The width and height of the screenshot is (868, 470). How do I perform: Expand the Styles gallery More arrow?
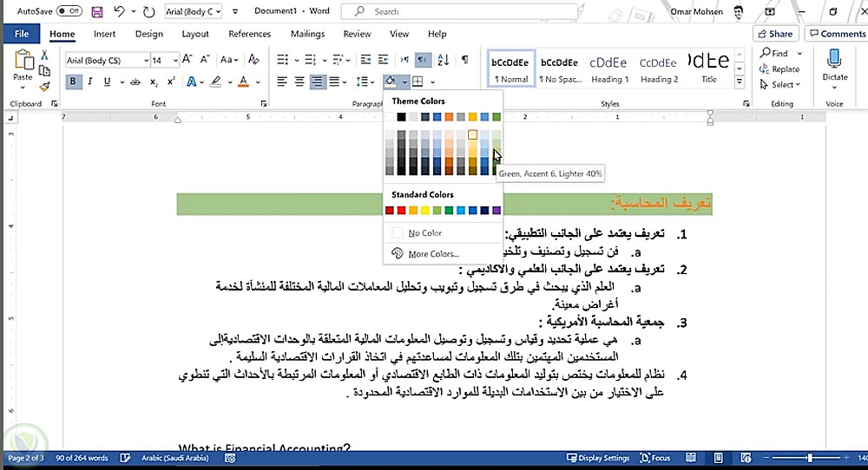tap(739, 82)
